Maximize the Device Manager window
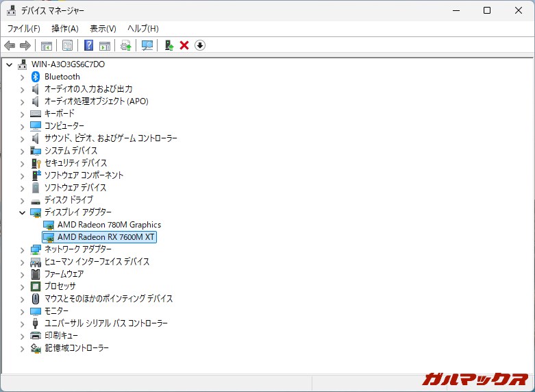 click(487, 10)
